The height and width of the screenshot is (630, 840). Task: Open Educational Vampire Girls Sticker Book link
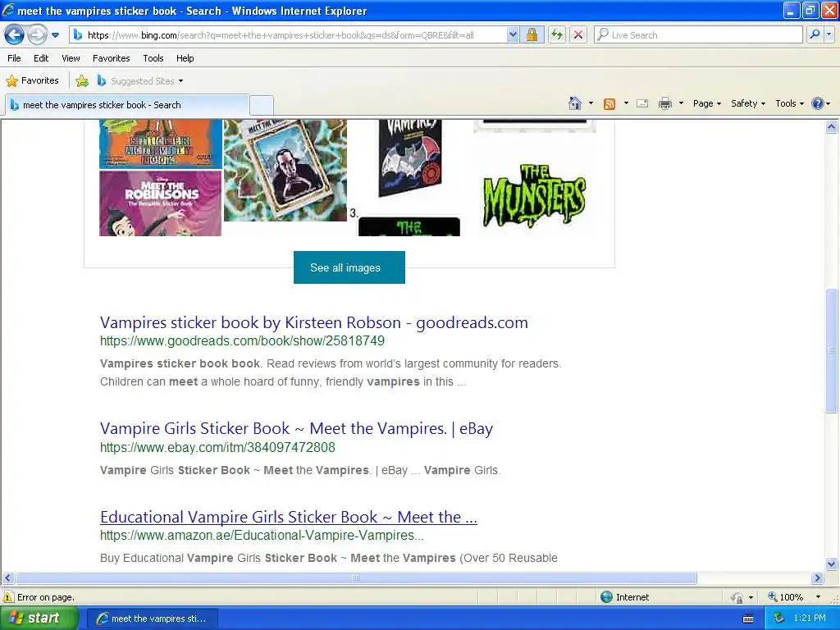click(288, 517)
